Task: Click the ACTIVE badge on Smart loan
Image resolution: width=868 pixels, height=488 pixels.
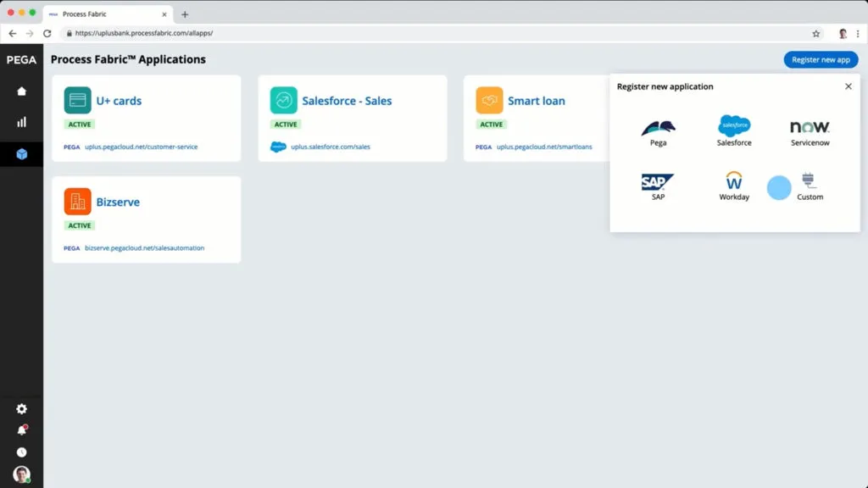Action: 492,125
